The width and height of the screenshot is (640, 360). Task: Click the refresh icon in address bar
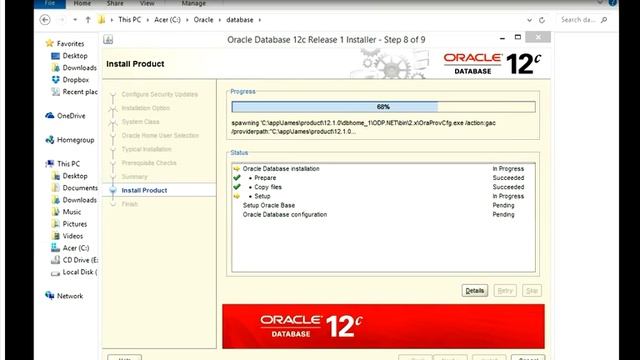point(542,20)
